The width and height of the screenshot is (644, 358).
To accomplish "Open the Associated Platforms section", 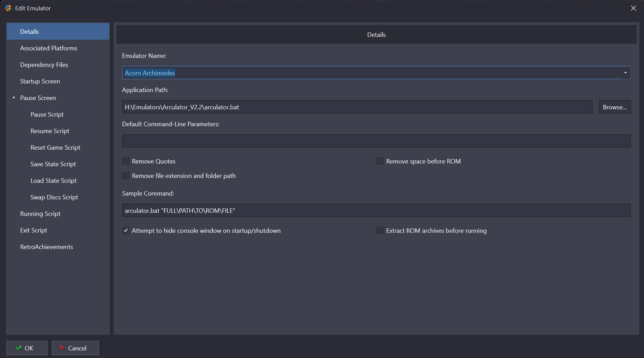I will (49, 48).
